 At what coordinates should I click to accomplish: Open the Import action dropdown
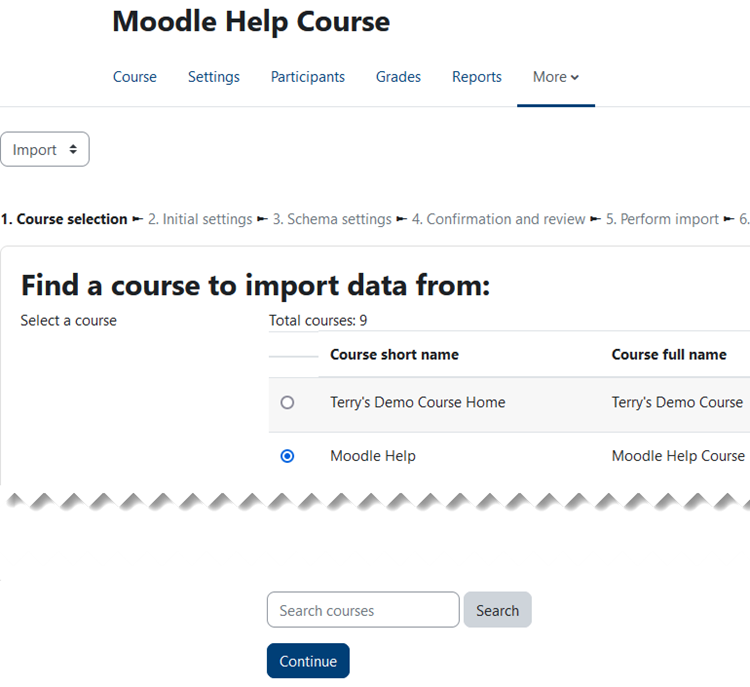tap(45, 149)
